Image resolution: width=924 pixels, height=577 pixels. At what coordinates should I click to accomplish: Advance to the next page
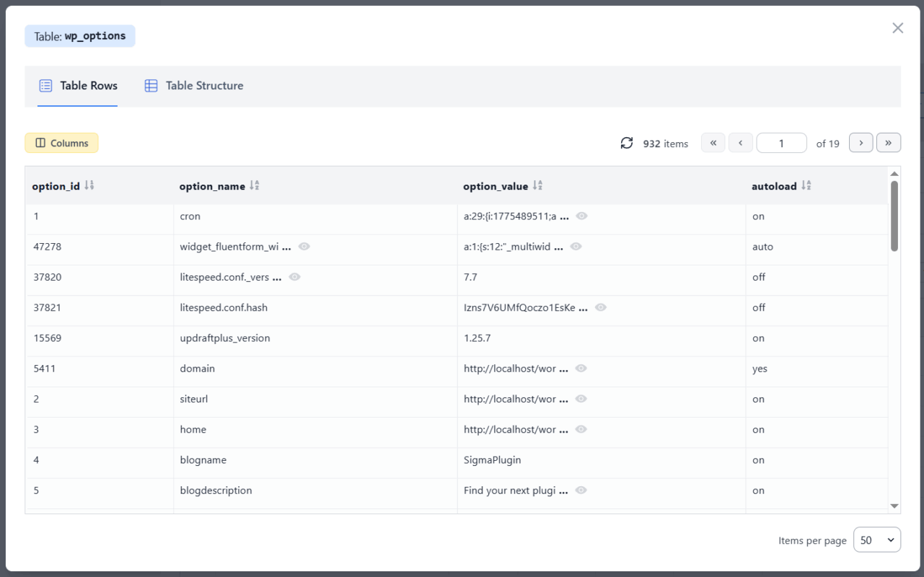pyautogui.click(x=861, y=142)
